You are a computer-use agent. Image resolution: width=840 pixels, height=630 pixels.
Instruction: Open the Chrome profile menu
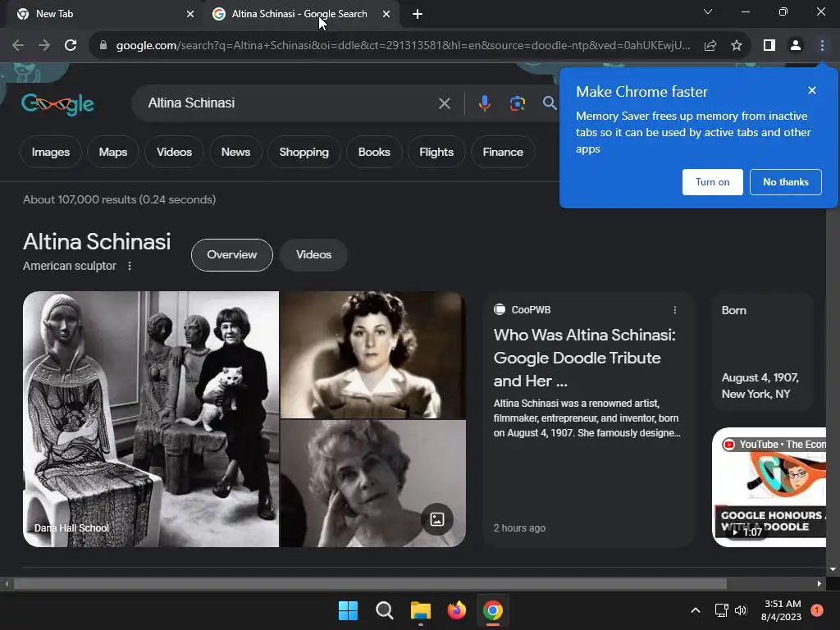[796, 46]
